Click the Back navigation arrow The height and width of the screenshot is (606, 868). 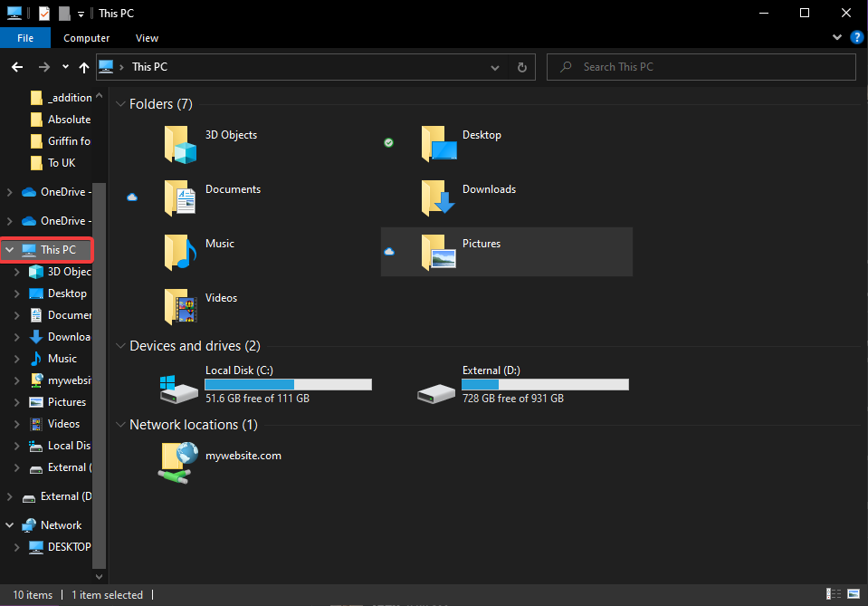pyautogui.click(x=17, y=67)
